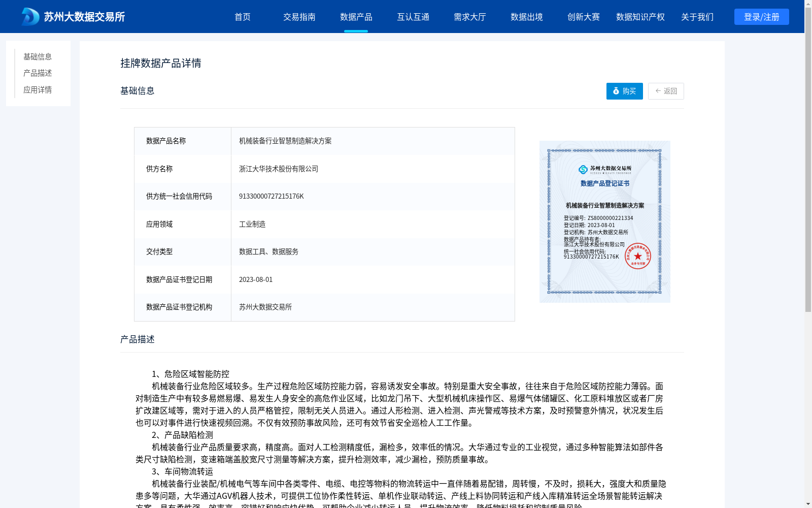
Task: Click the 苏州大数据交易所 logo icon
Action: (30, 17)
